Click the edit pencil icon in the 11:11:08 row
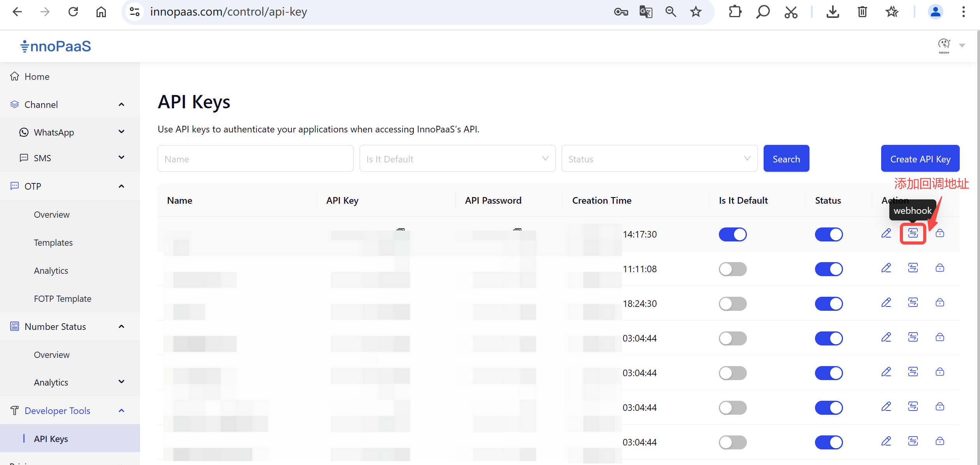The width and height of the screenshot is (980, 465). [x=886, y=268]
